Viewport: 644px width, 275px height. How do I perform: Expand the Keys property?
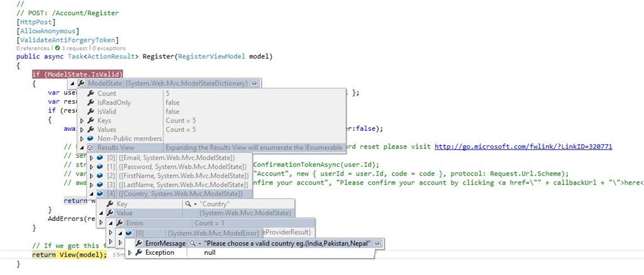point(82,121)
